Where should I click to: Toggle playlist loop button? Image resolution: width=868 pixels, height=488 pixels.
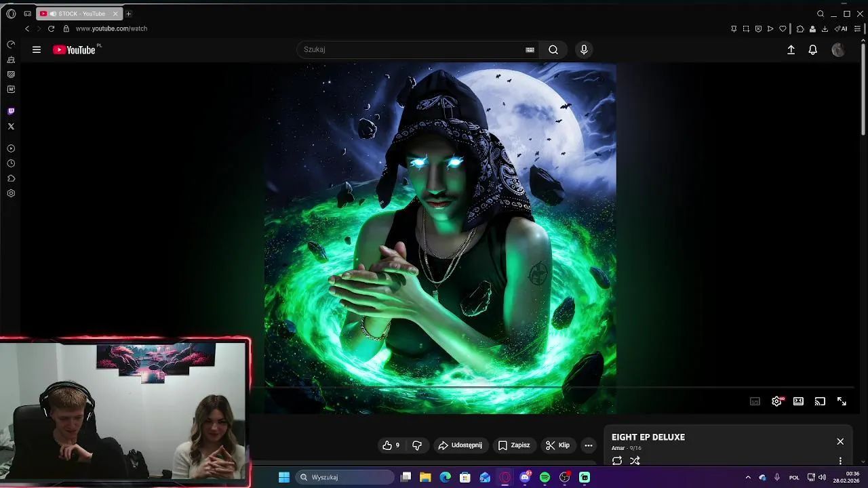click(617, 461)
